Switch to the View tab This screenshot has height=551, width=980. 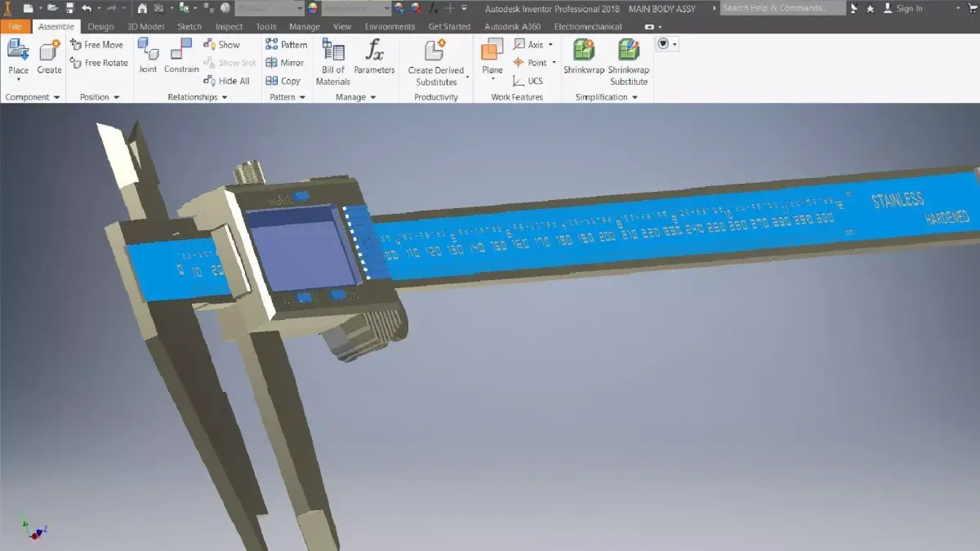pyautogui.click(x=342, y=26)
